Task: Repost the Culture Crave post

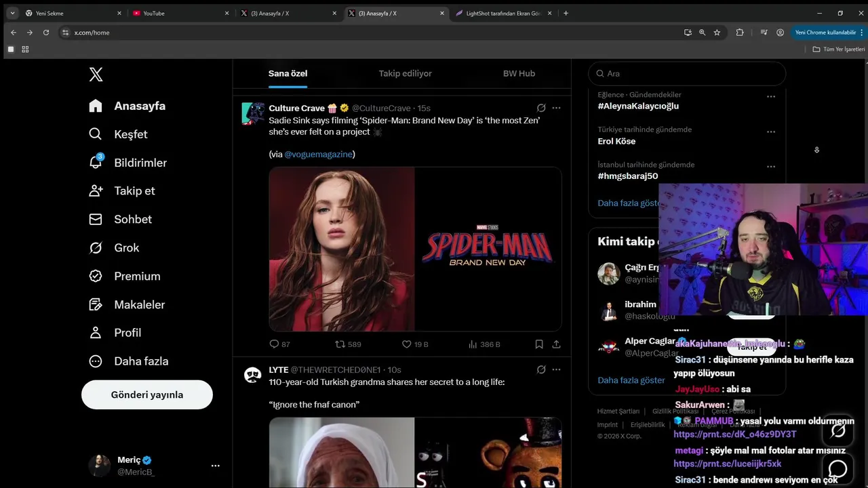Action: click(x=348, y=344)
